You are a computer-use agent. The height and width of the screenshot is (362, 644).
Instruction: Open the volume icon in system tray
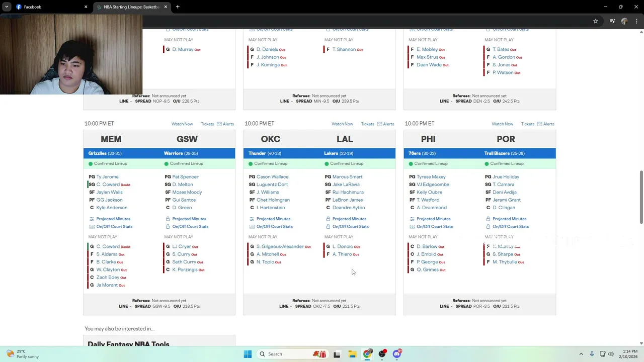(611, 354)
